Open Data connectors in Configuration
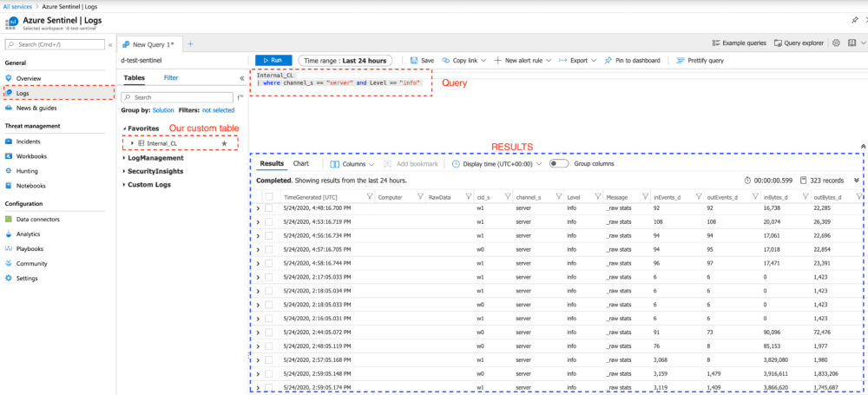Image resolution: width=868 pixels, height=395 pixels. point(37,220)
